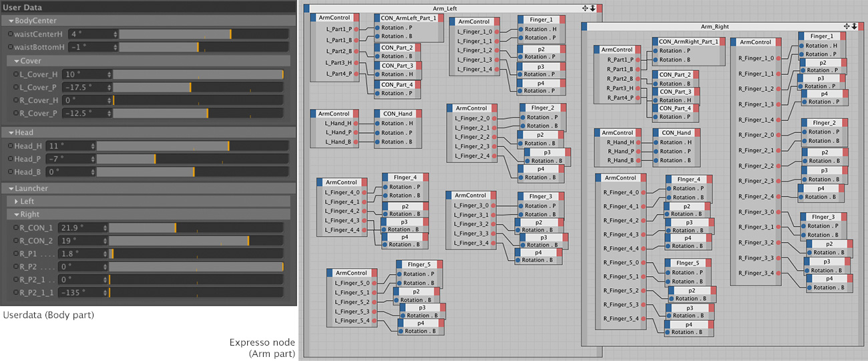Click the blue input corner of CON_ArmRight_Part_1 node
This screenshot has width=868, height=361.
point(656,41)
